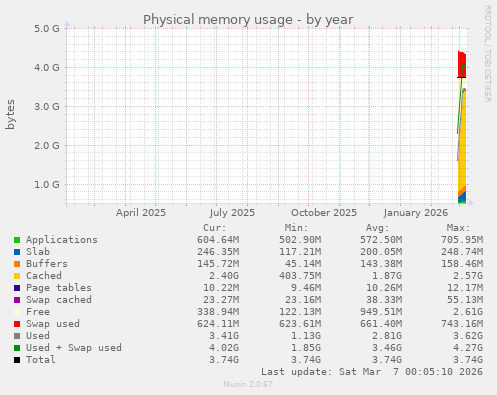Click the 'Used + Swap used' legend label
This screenshot has height=395, width=497.
(x=74, y=348)
